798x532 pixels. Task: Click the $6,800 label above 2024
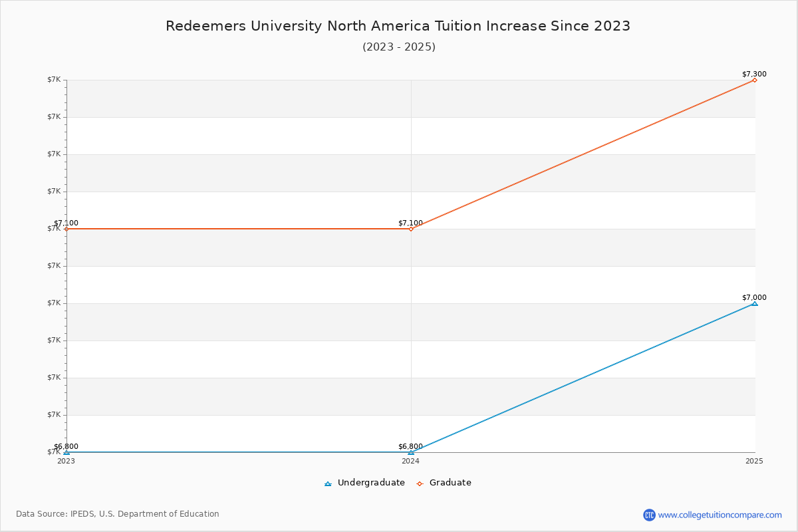[x=410, y=447]
